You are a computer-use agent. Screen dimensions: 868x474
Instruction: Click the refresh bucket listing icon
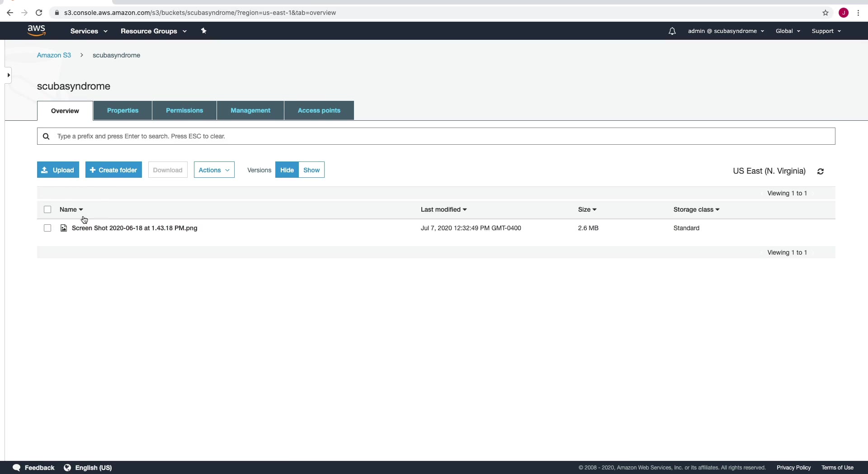821,171
